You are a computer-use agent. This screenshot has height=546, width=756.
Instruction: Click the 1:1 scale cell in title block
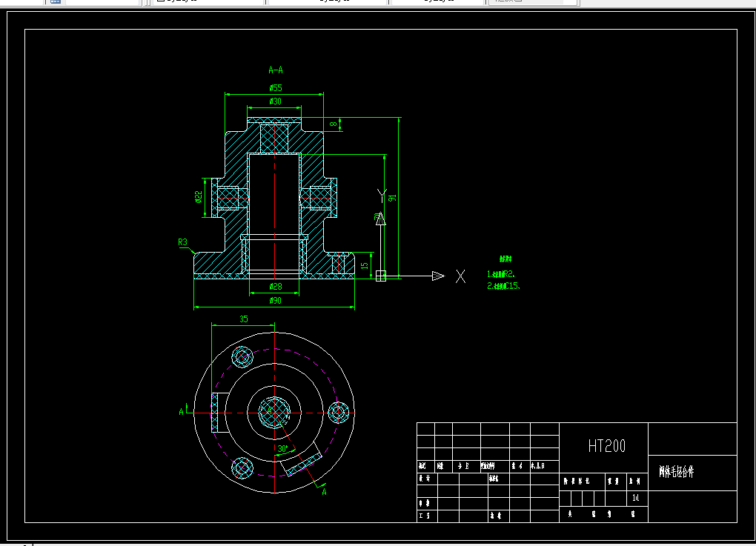[x=635, y=498]
